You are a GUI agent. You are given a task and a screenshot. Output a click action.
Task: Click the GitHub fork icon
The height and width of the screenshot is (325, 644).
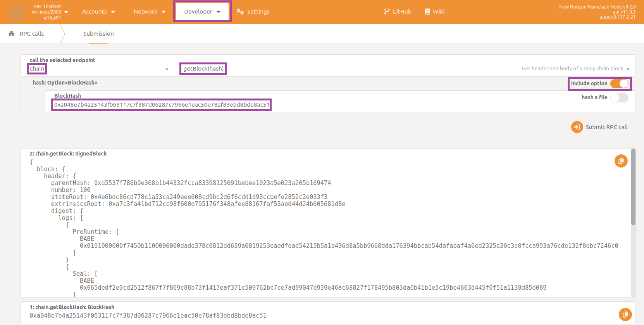point(387,12)
